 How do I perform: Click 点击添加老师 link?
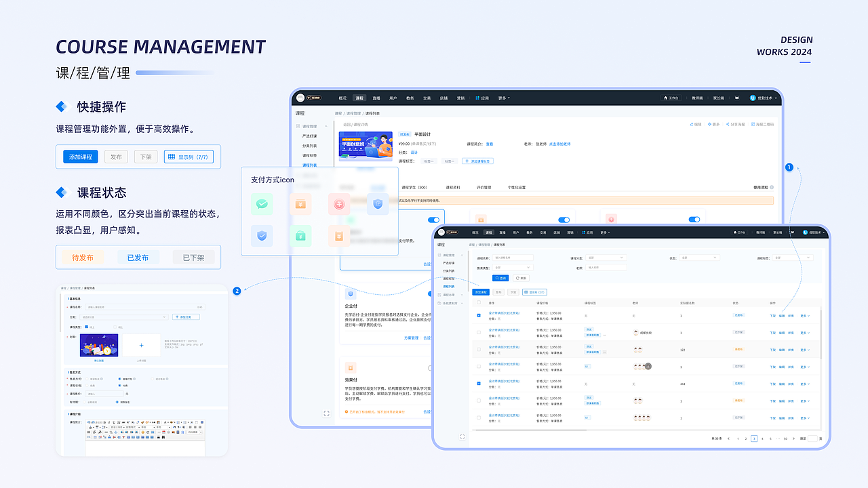coord(559,144)
